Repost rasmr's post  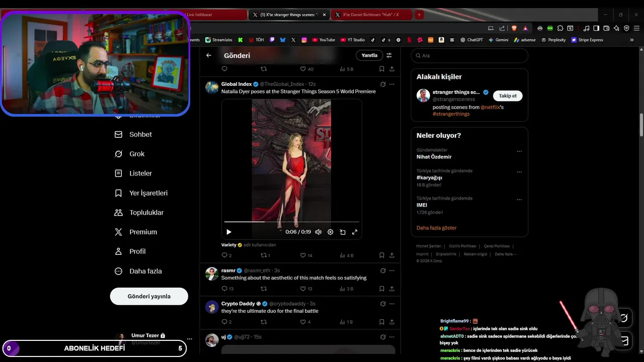[264, 289]
